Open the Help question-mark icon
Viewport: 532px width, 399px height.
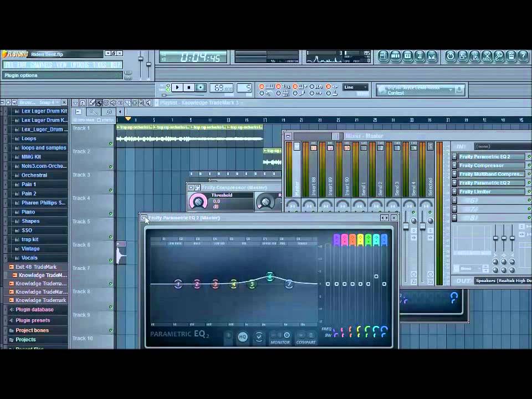pyautogui.click(x=524, y=56)
